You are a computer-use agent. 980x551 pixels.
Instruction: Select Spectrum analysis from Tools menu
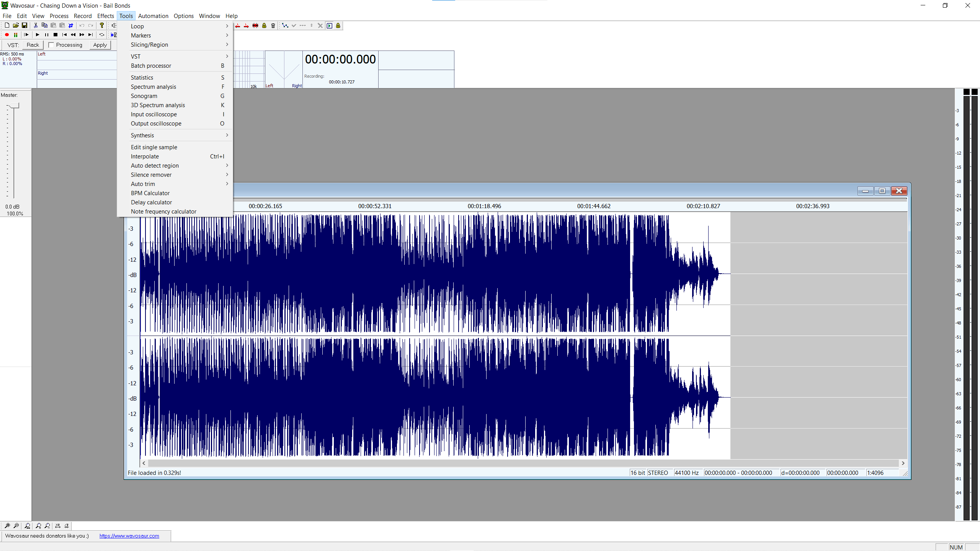154,86
